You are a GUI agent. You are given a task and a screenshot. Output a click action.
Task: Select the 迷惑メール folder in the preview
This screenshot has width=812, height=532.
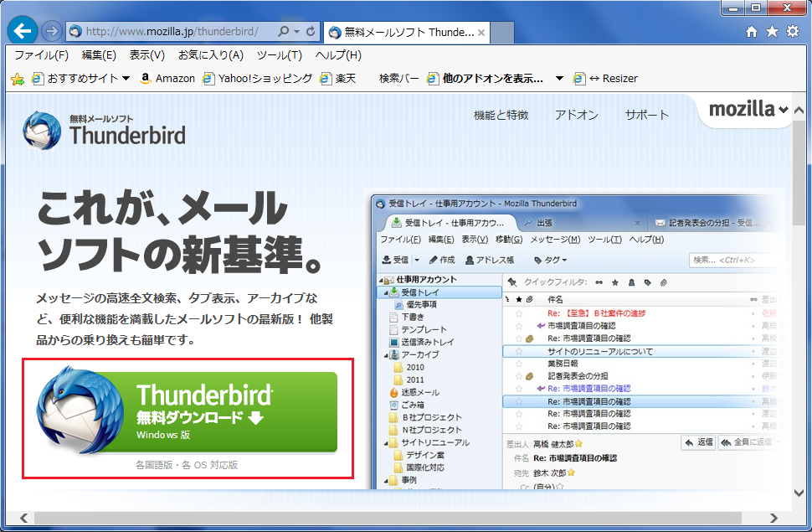414,393
